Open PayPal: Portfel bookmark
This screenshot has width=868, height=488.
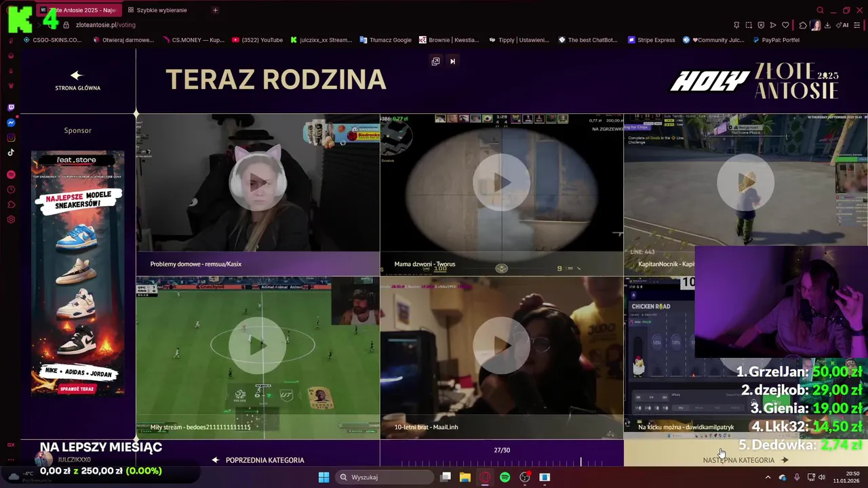776,40
